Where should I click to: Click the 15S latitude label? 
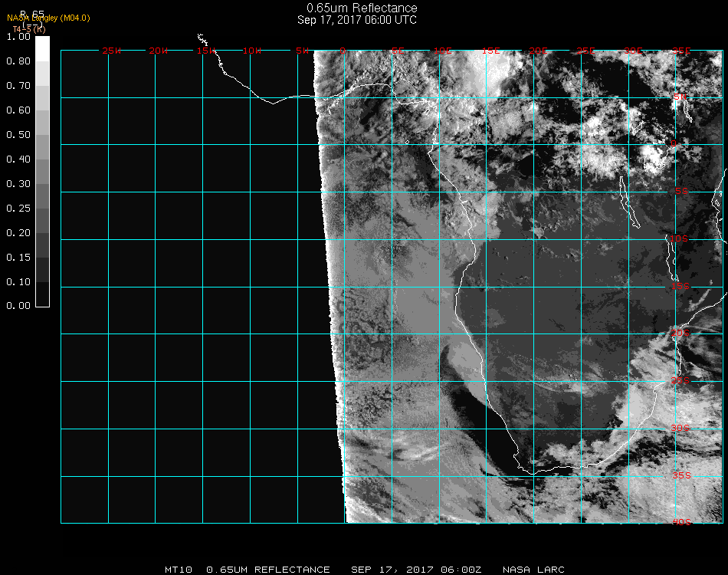680,286
